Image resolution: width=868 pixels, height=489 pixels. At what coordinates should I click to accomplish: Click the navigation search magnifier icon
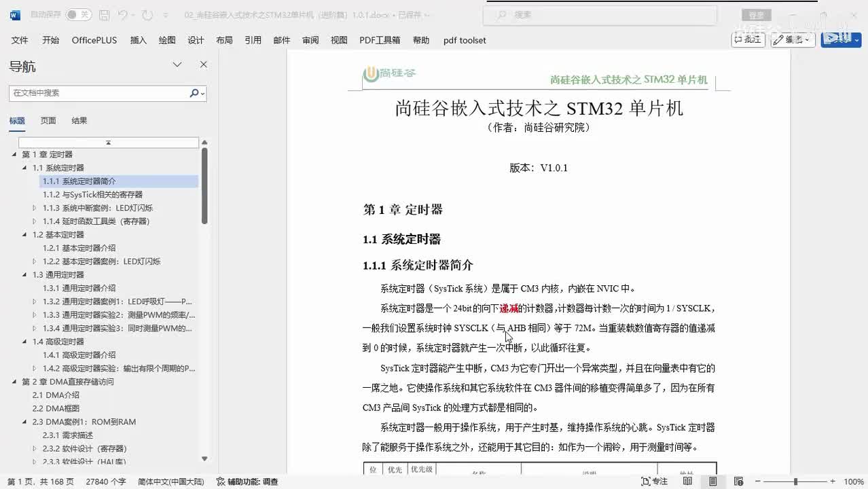click(x=194, y=93)
